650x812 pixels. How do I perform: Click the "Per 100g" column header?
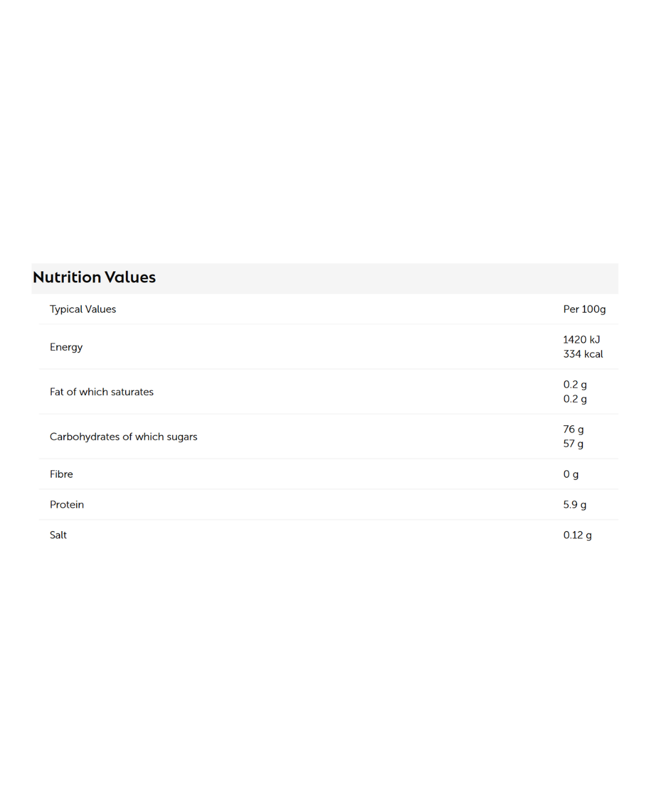pyautogui.click(x=584, y=309)
